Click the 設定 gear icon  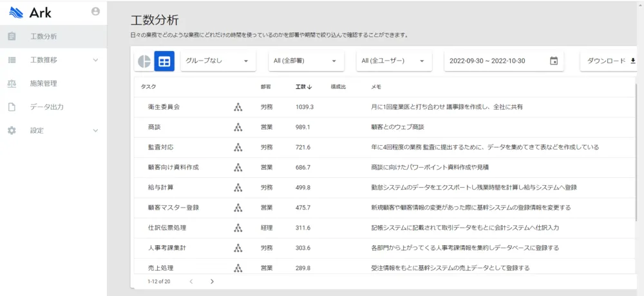click(12, 130)
